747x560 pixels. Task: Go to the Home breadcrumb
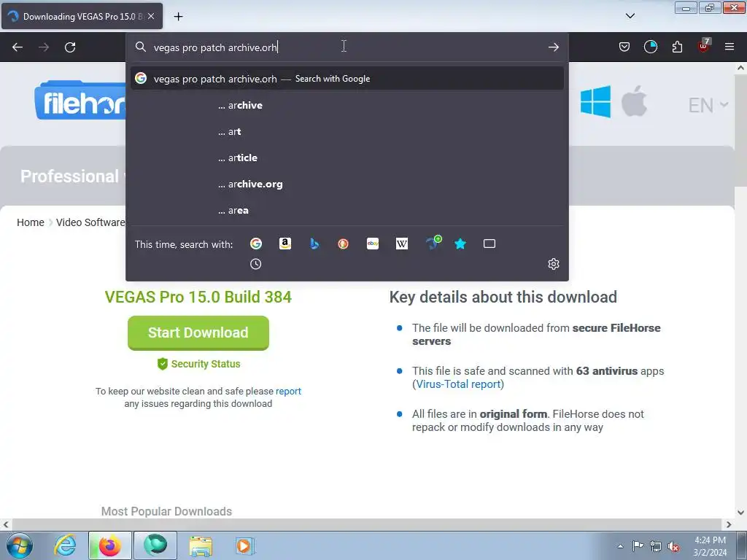(31, 222)
